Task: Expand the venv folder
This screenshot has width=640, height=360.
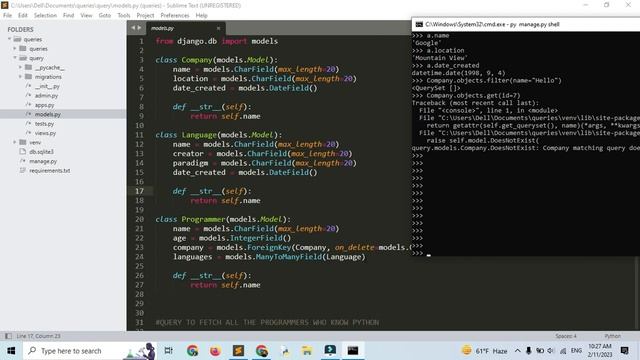Action: point(15,142)
